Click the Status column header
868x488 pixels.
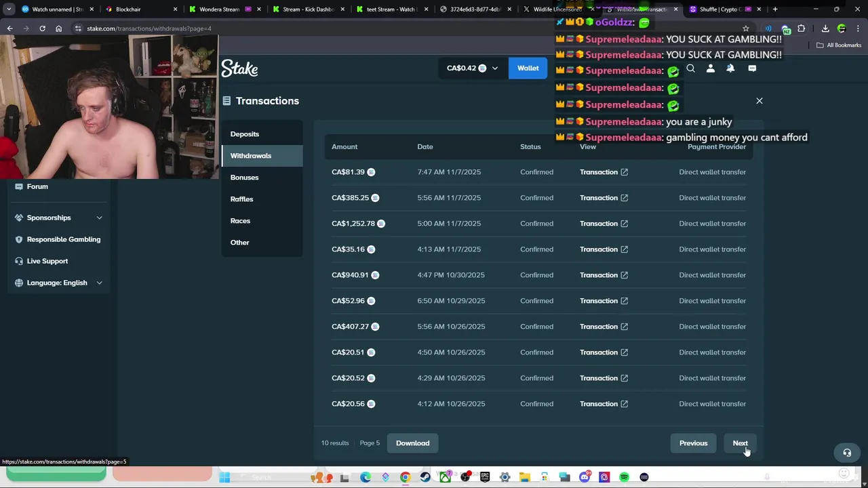(x=530, y=147)
